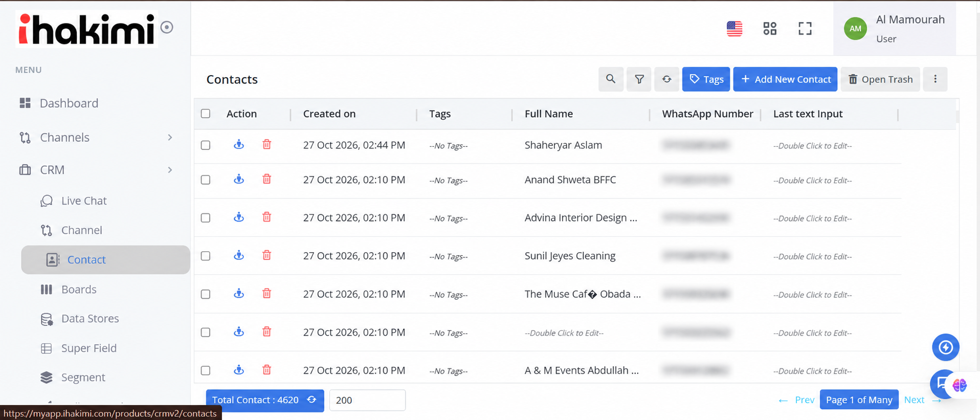Go to Live Chat in sidebar

tap(84, 201)
